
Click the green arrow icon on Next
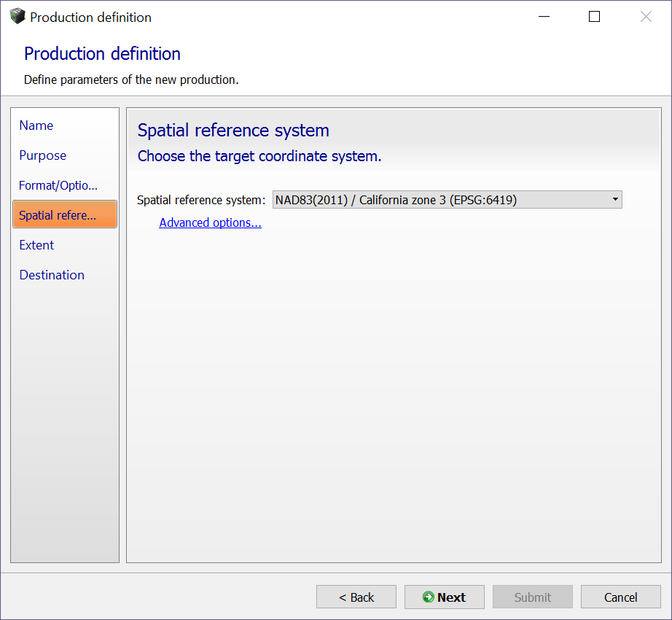428,597
